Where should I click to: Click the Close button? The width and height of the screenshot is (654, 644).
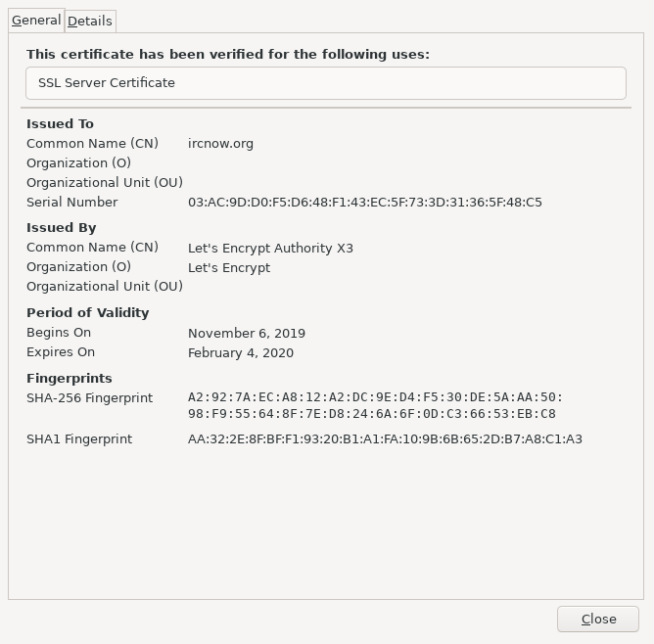pyautogui.click(x=598, y=619)
